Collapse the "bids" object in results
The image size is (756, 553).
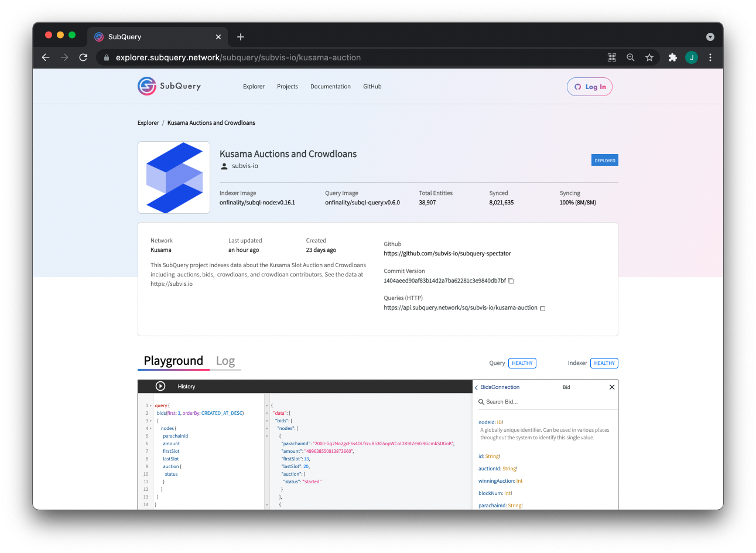[x=267, y=421]
